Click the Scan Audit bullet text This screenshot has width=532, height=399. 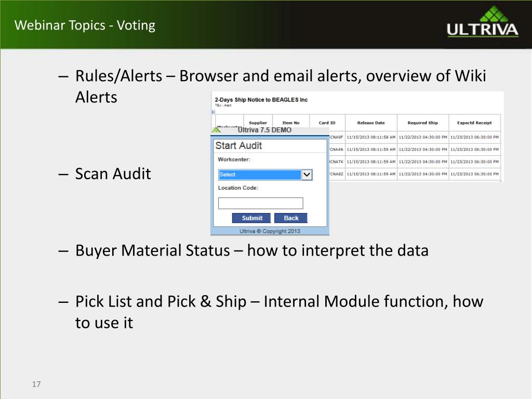(x=113, y=174)
